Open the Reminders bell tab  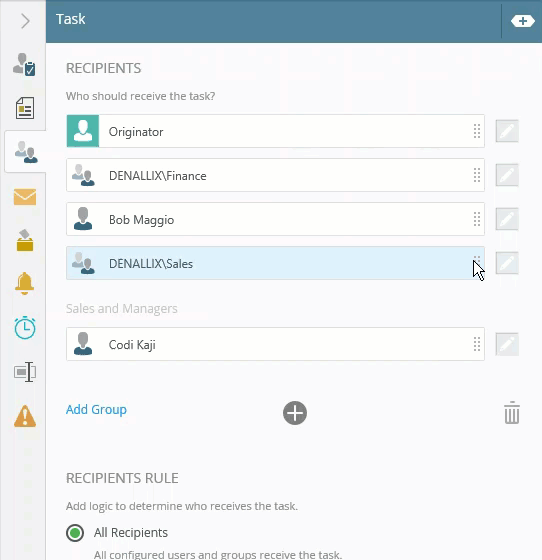pos(24,284)
